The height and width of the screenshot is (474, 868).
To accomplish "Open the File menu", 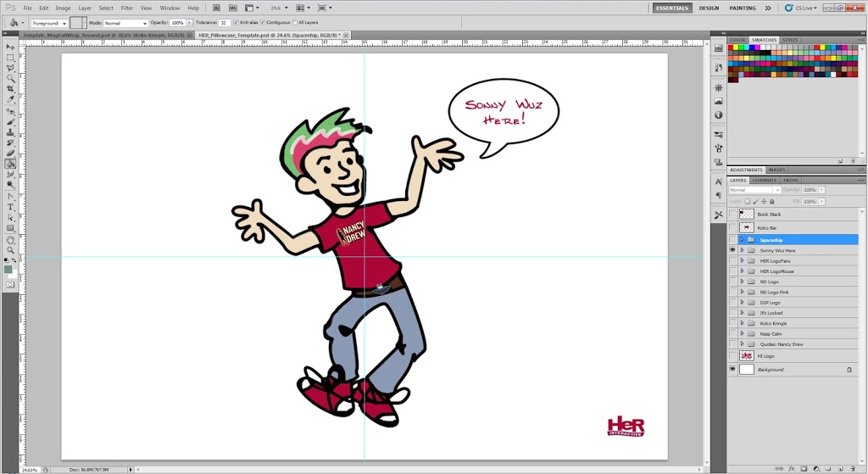I will [27, 8].
